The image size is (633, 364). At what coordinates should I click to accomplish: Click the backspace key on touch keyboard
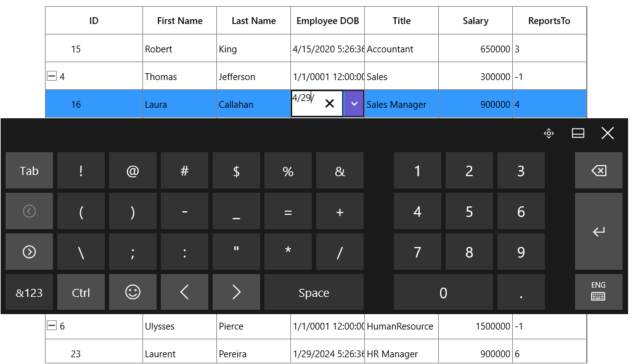[x=598, y=171]
